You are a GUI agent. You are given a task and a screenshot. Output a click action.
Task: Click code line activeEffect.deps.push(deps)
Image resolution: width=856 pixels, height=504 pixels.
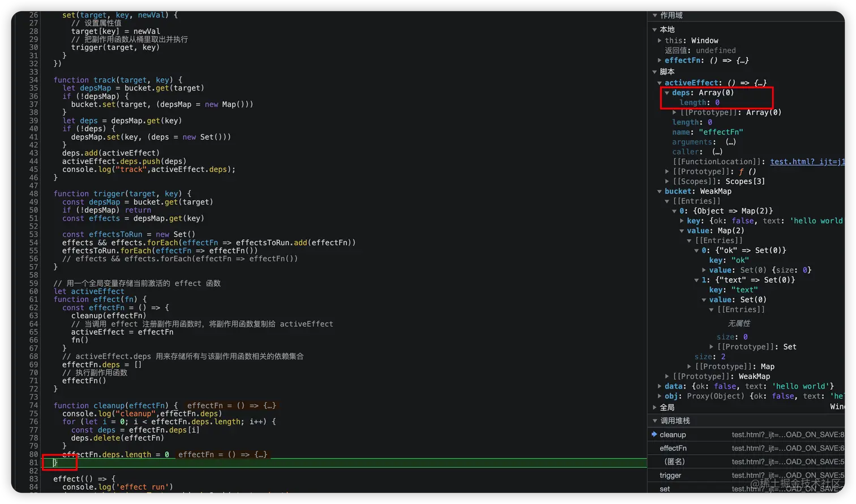tap(124, 161)
